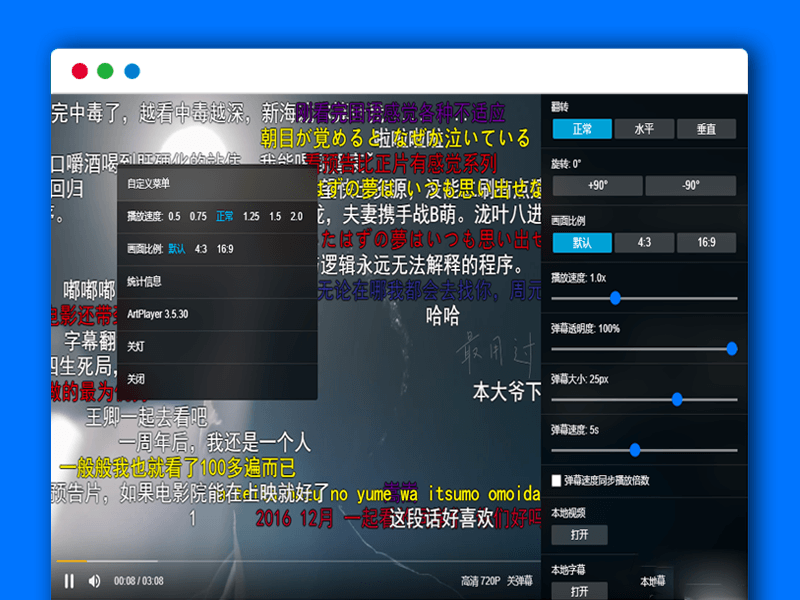Apply vertical flip with 垂直 button
This screenshot has height=600, width=800.
point(707,128)
